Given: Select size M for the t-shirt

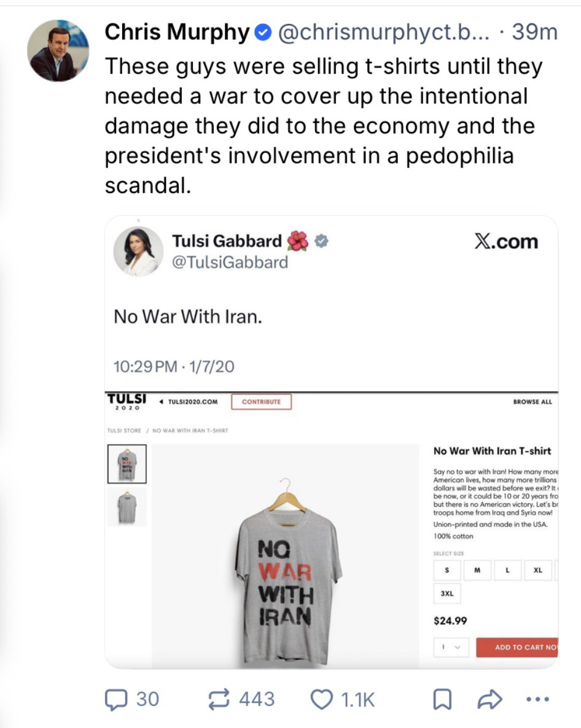Looking at the screenshot, I should [477, 570].
